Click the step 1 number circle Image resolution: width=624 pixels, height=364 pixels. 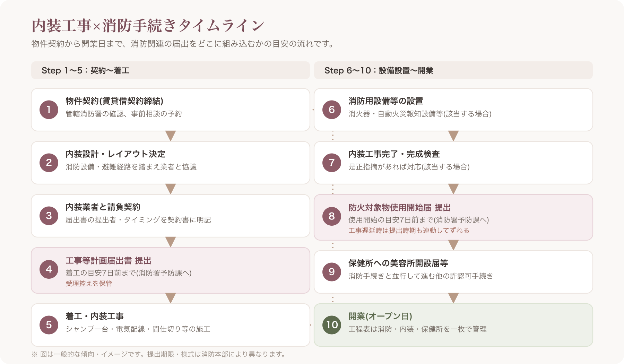click(x=49, y=110)
